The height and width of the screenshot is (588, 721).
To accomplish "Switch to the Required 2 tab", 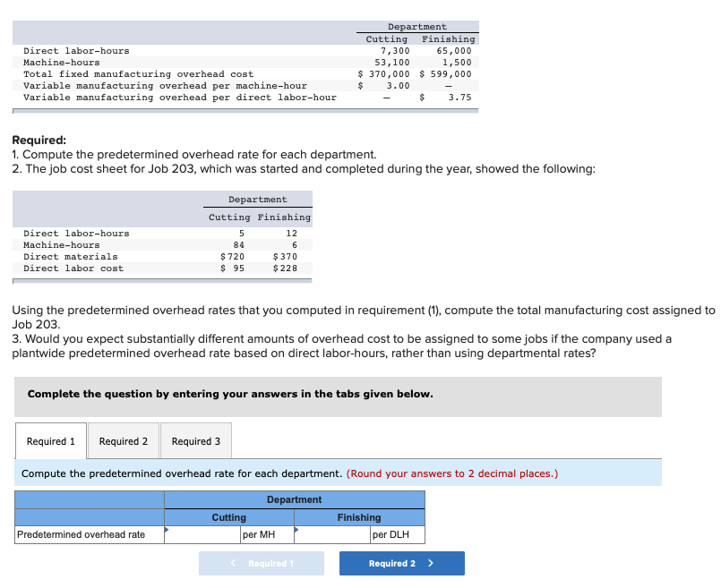I will coord(123,439).
